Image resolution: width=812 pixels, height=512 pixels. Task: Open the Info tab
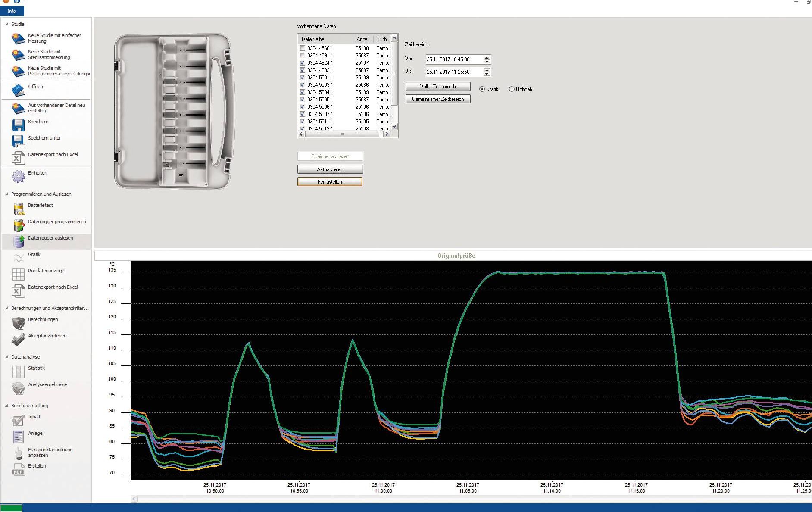point(12,11)
